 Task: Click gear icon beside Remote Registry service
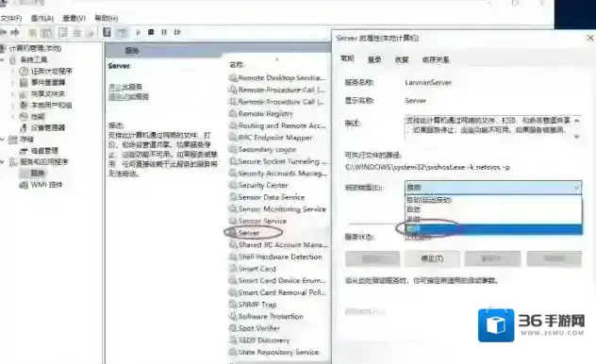(x=233, y=113)
